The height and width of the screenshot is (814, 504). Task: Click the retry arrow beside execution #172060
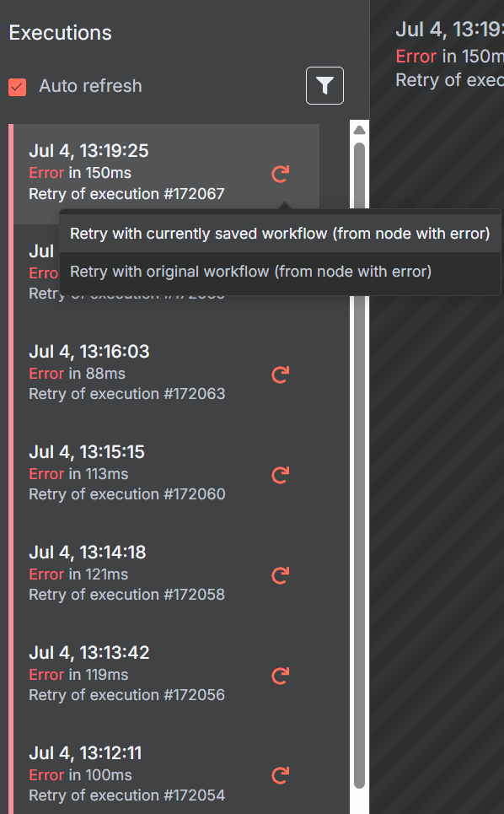(279, 475)
